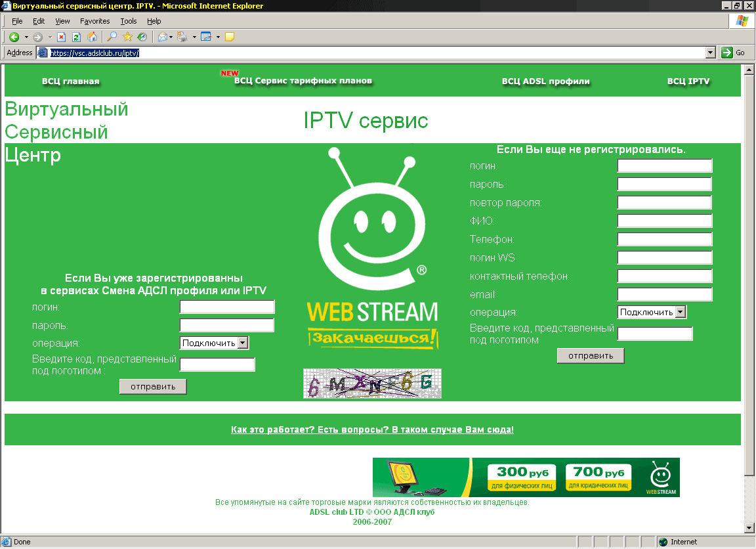Open the Tools menu

pos(129,21)
